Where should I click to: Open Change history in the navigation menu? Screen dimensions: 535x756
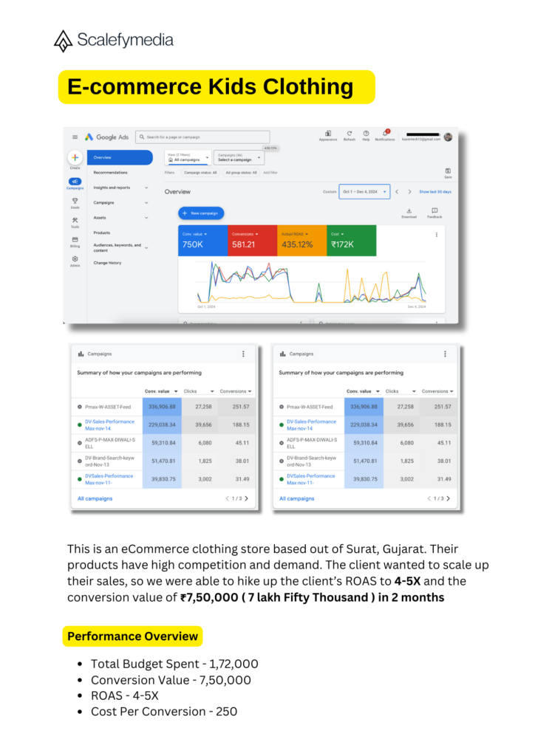(108, 263)
